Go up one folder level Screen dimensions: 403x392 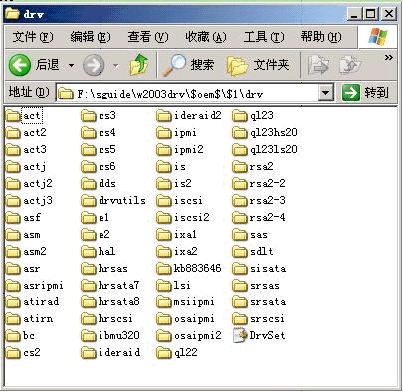139,64
